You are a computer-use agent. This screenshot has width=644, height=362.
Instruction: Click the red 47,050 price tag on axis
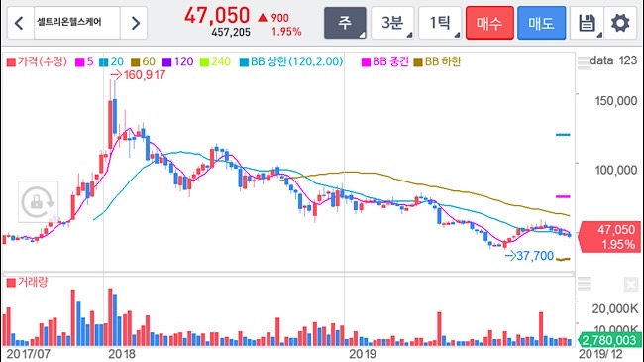coord(609,237)
